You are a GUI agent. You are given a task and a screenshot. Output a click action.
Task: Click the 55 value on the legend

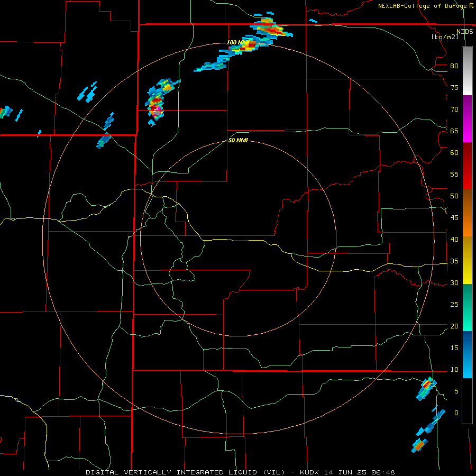tap(454, 175)
